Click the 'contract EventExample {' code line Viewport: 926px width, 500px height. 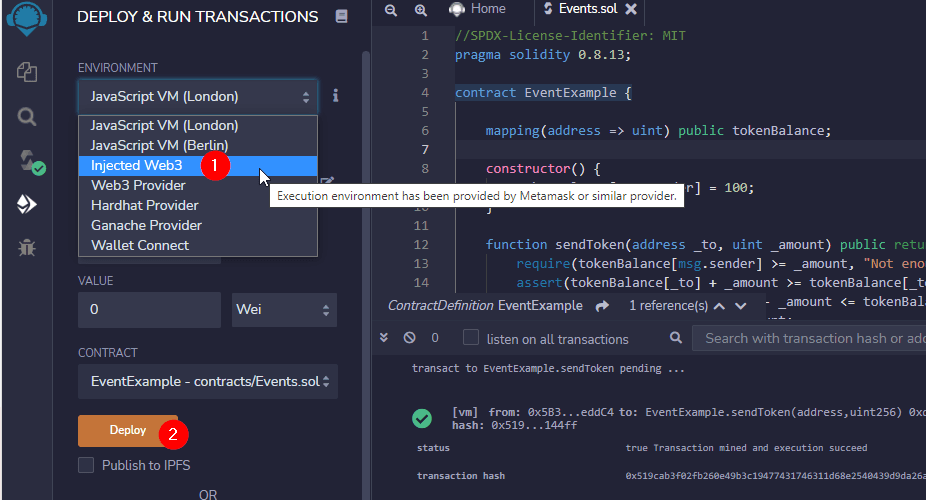click(543, 93)
